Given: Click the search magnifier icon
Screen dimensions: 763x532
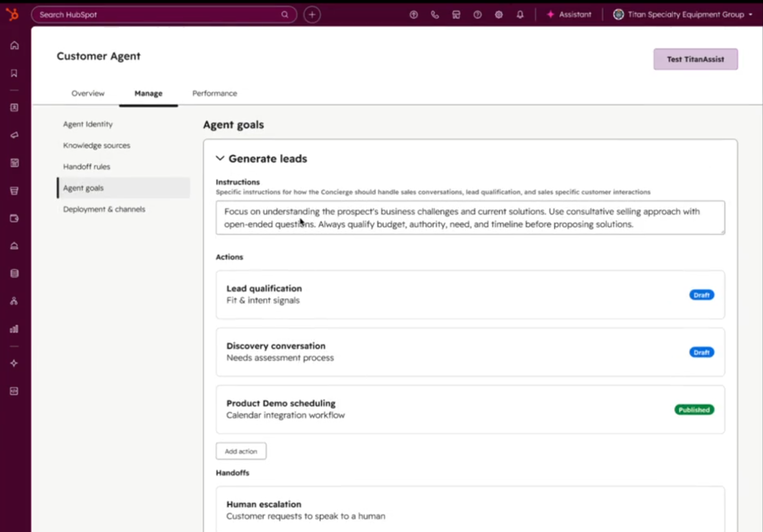Looking at the screenshot, I should coord(285,15).
